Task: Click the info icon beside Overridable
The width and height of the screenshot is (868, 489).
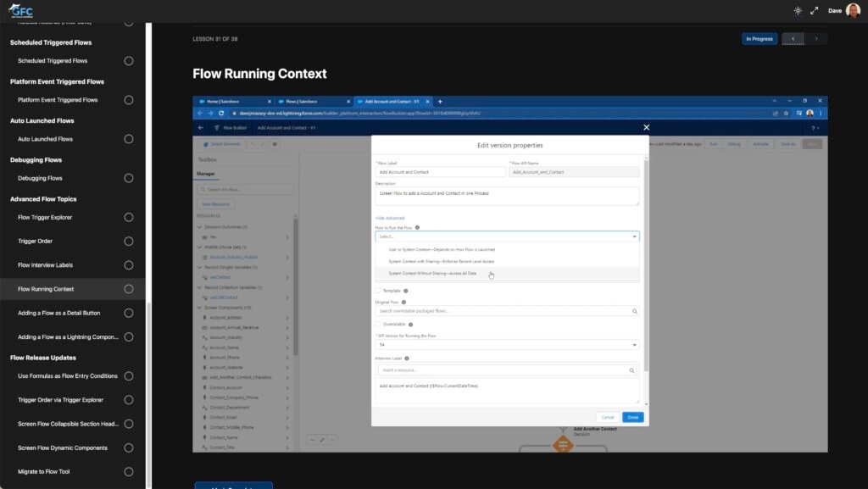Action: pyautogui.click(x=411, y=325)
